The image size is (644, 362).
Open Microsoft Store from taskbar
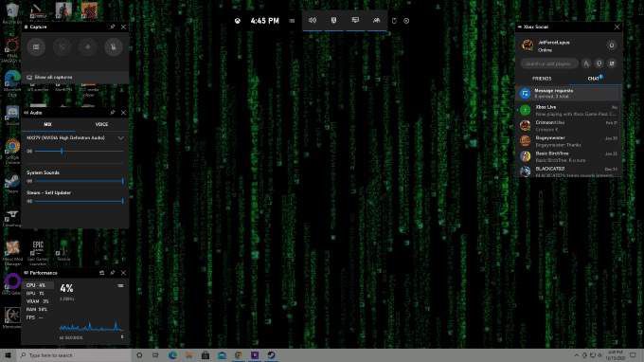[x=206, y=355]
